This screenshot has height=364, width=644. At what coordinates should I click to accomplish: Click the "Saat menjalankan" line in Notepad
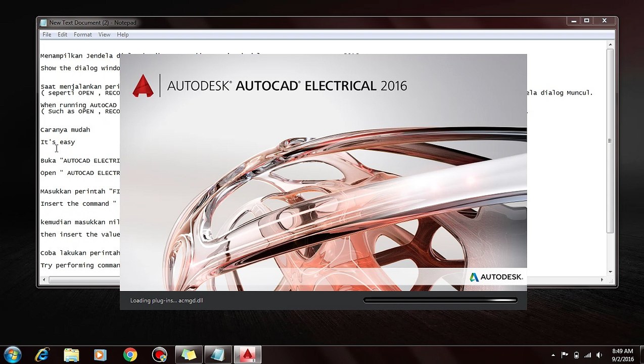pyautogui.click(x=80, y=86)
